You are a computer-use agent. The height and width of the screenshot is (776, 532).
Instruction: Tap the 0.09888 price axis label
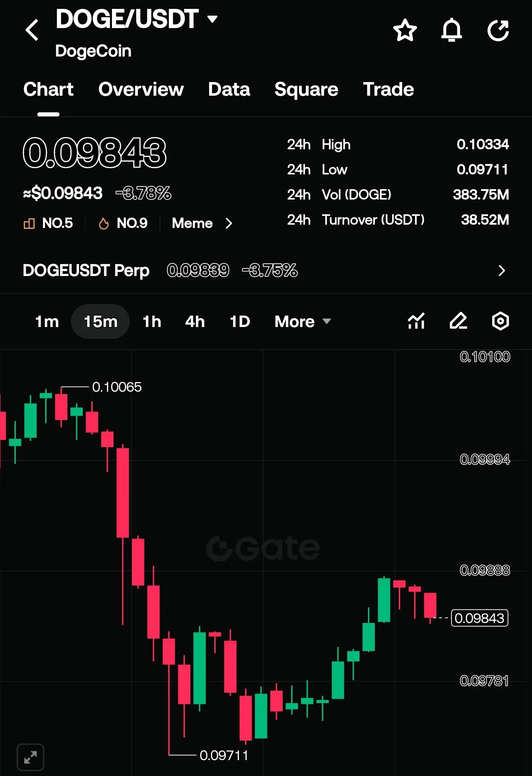point(485,571)
